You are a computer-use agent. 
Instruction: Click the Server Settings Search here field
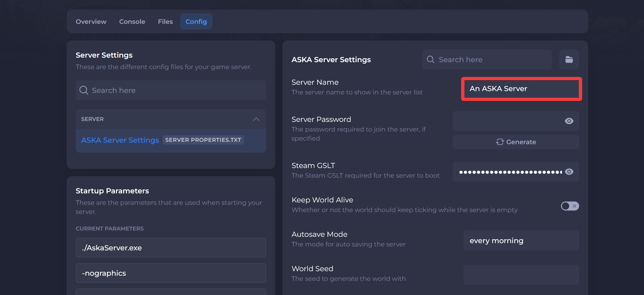[x=171, y=90]
